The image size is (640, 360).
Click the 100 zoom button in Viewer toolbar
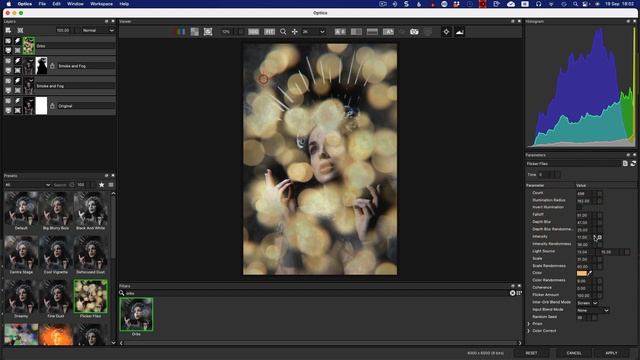253,31
